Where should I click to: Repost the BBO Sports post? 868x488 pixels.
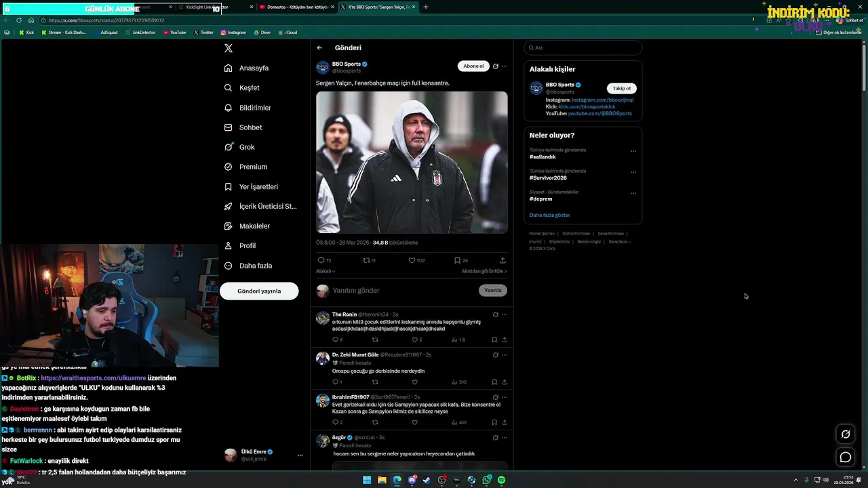point(369,260)
